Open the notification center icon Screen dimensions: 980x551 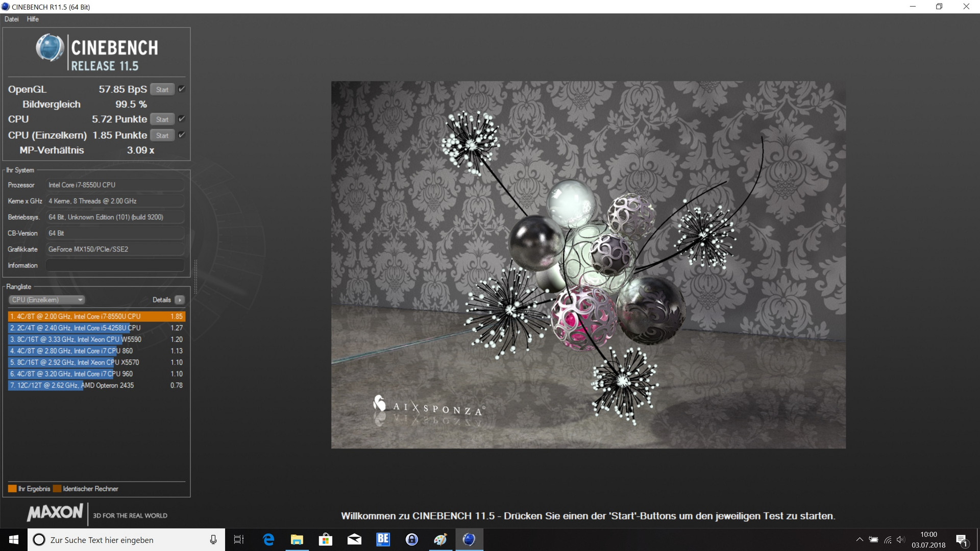[962, 540]
